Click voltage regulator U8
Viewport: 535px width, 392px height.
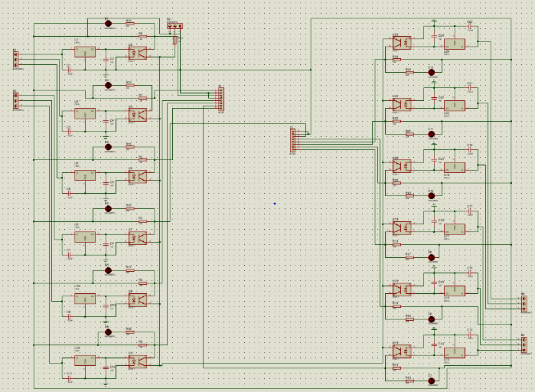coord(85,237)
